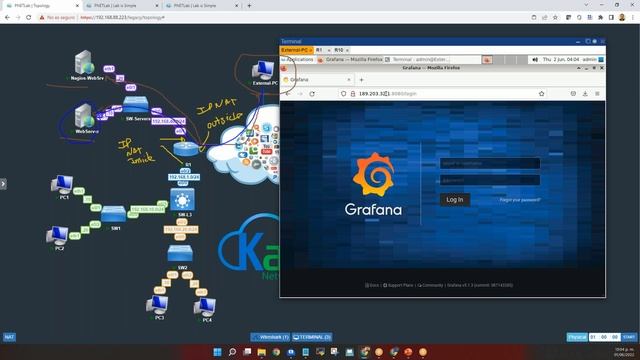
Task: Open Firefox downloads panel
Action: pyautogui.click(x=585, y=94)
